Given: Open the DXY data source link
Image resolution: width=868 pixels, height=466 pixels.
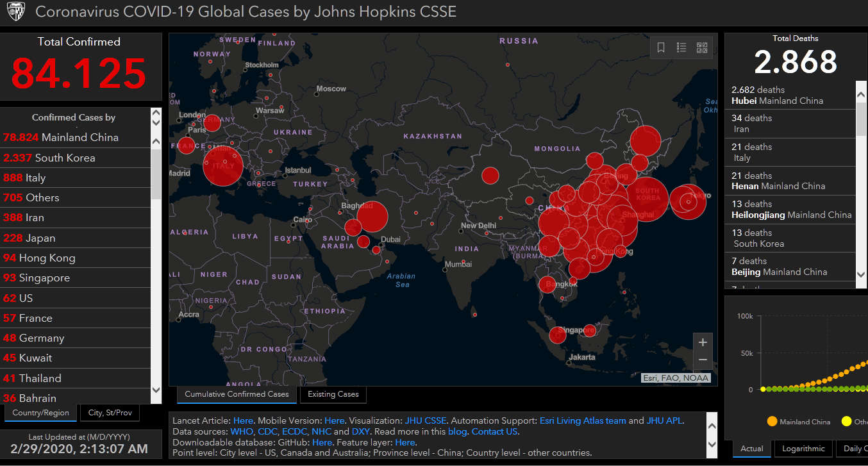Looking at the screenshot, I should tap(360, 432).
